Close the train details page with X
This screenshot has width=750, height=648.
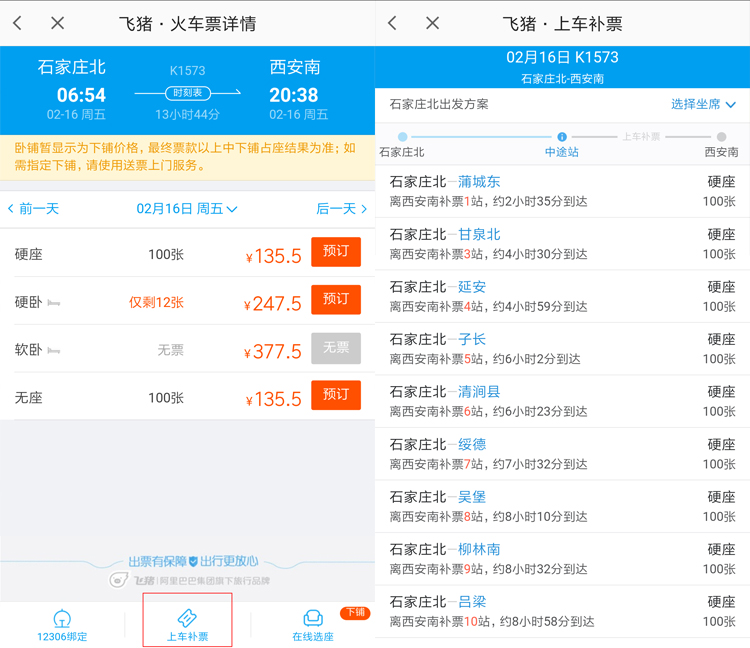57,23
